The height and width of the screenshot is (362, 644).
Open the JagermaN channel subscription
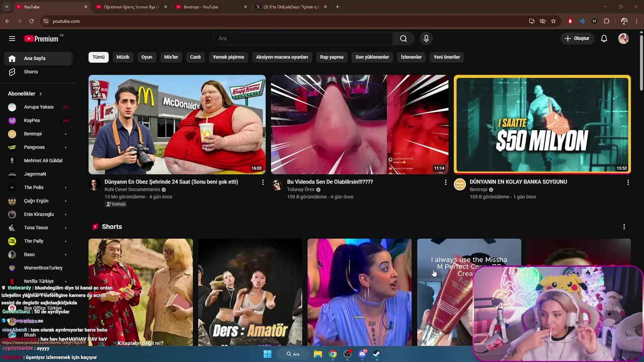click(39, 174)
